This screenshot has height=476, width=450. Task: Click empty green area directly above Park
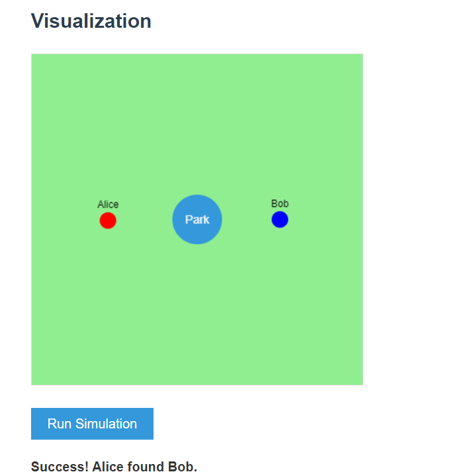tap(197, 132)
